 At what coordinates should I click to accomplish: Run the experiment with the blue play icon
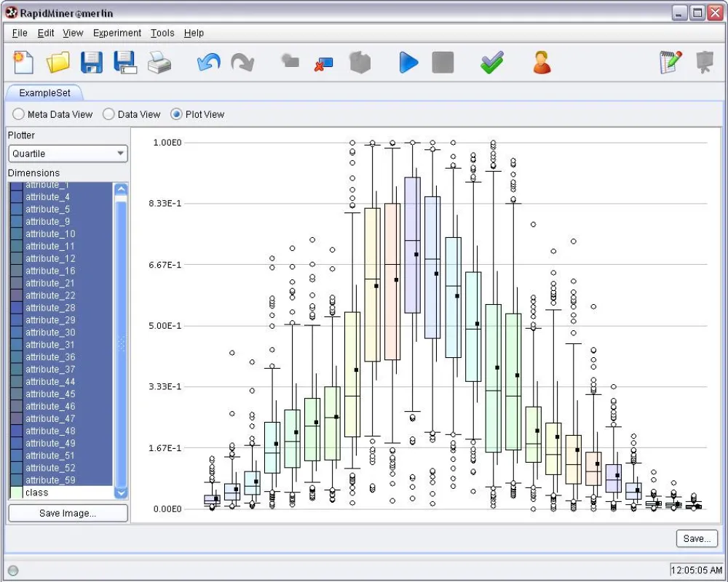tap(408, 62)
